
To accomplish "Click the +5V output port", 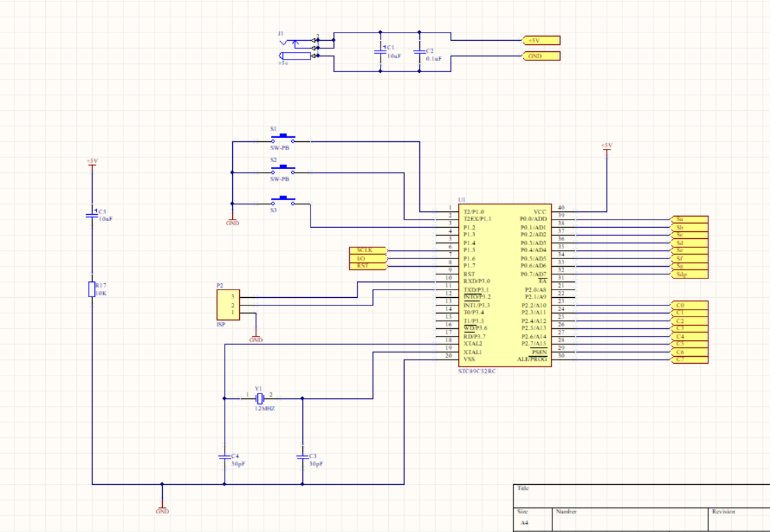I will click(541, 40).
